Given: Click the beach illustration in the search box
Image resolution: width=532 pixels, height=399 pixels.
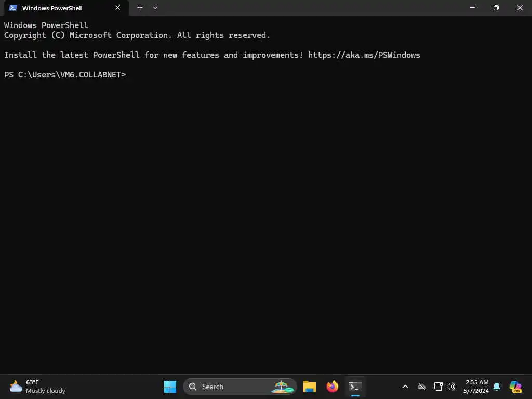Looking at the screenshot, I should coord(282,387).
